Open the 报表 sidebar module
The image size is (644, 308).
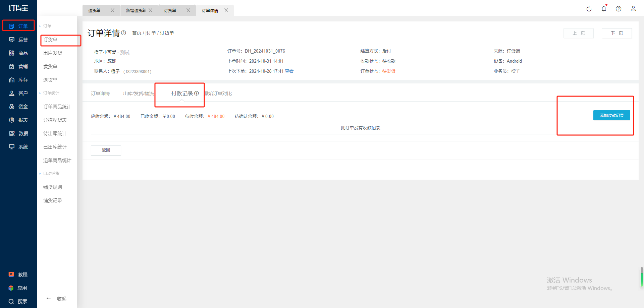click(x=18, y=120)
